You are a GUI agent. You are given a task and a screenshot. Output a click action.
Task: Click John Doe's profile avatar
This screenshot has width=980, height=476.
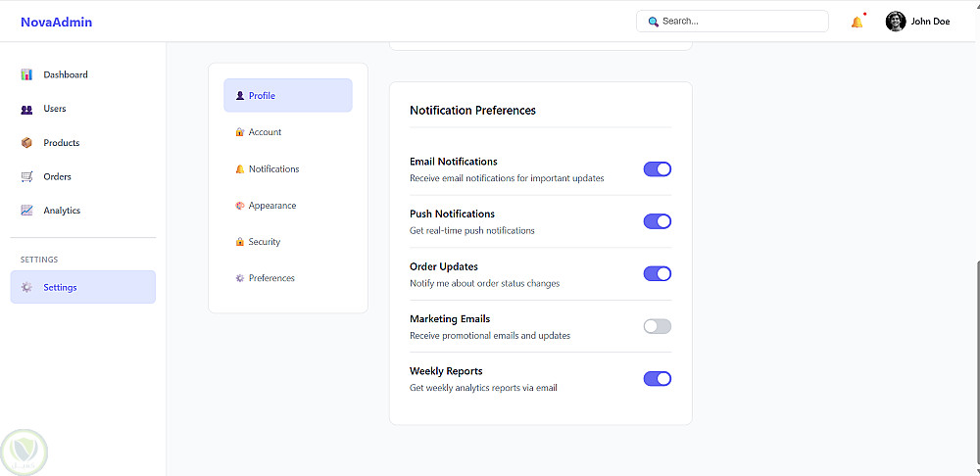pyautogui.click(x=895, y=22)
